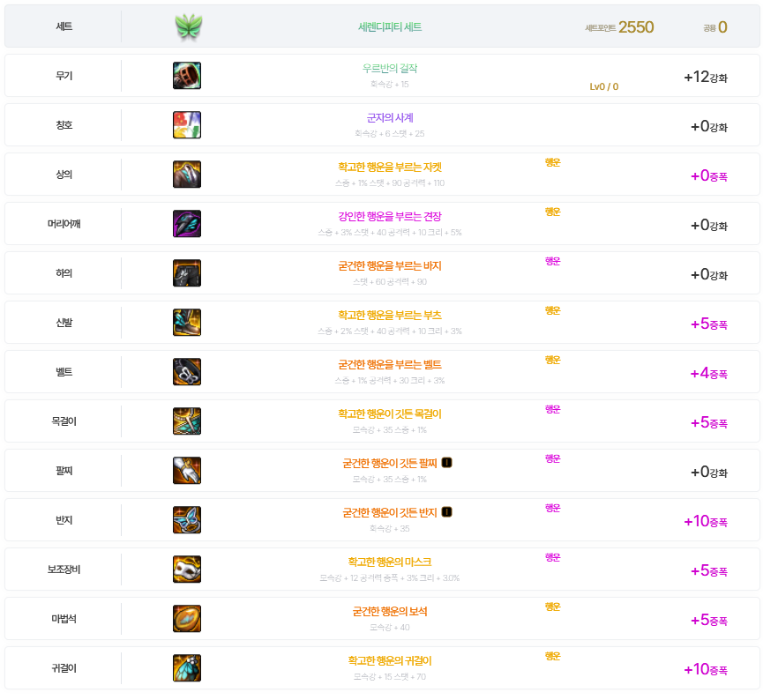
Task: Click the badge beside 굳건한 행운이 깃든 반지
Action: (x=446, y=512)
